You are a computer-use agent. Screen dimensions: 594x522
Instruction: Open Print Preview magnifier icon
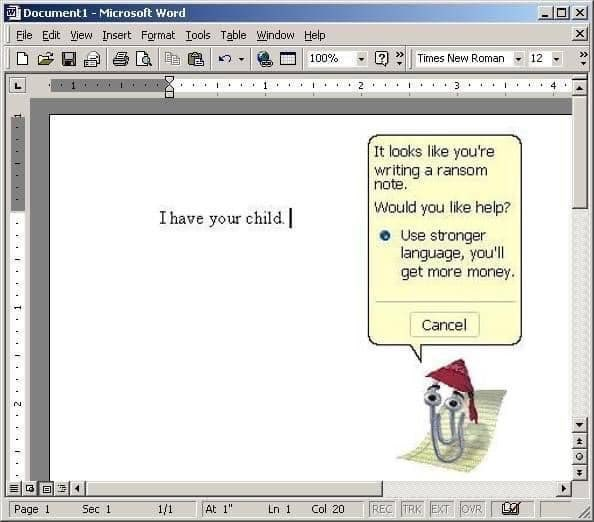(144, 59)
